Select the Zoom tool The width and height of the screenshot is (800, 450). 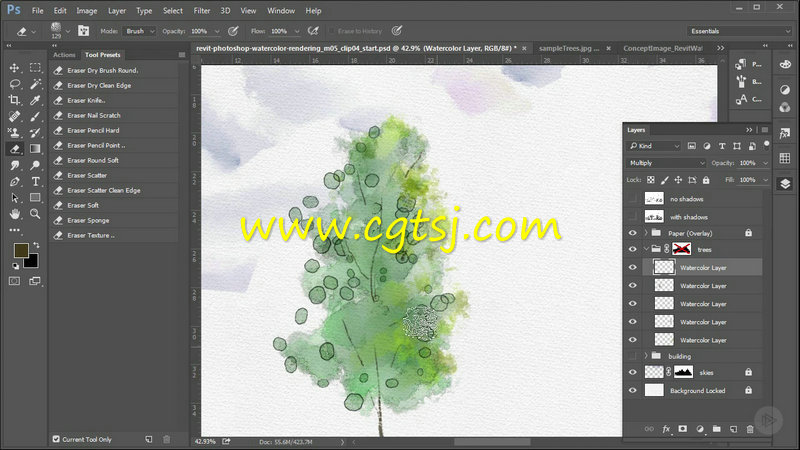click(x=35, y=214)
